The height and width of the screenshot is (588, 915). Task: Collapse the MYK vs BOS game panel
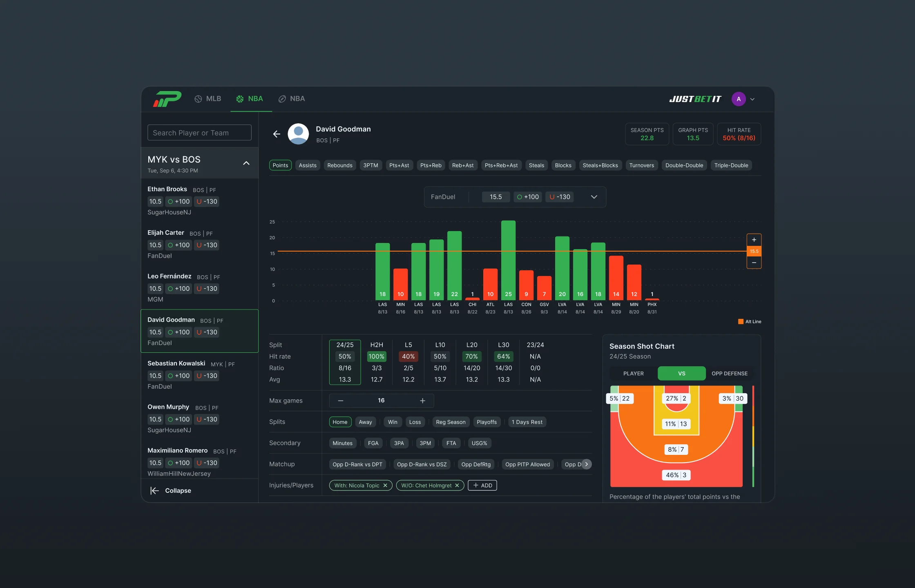[246, 163]
